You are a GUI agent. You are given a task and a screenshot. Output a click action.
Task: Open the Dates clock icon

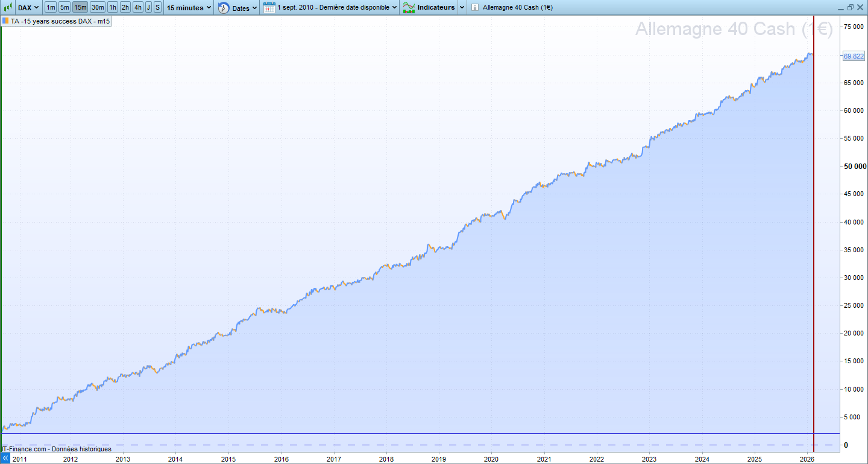[x=224, y=8]
